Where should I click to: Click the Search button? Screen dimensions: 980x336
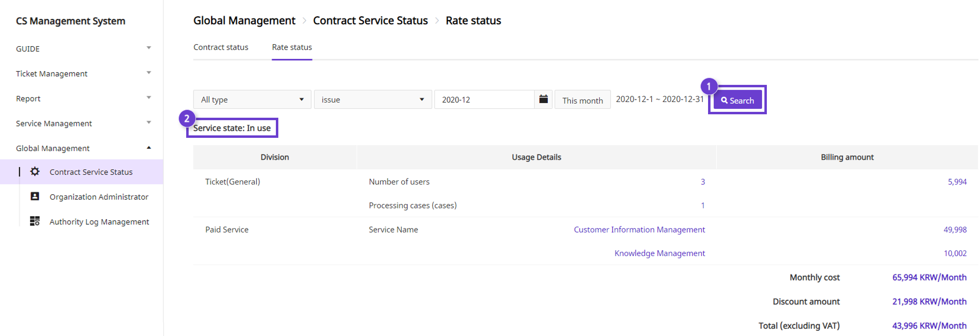pyautogui.click(x=737, y=100)
